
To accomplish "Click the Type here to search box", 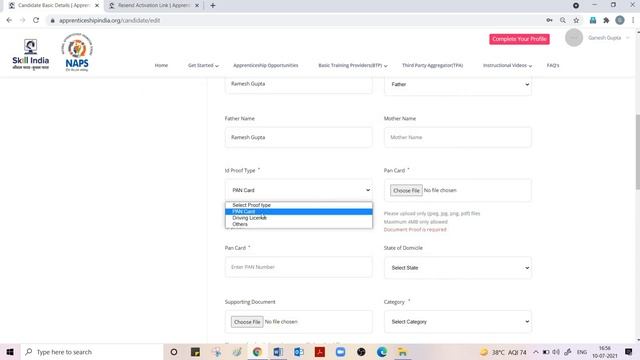I will [91, 352].
